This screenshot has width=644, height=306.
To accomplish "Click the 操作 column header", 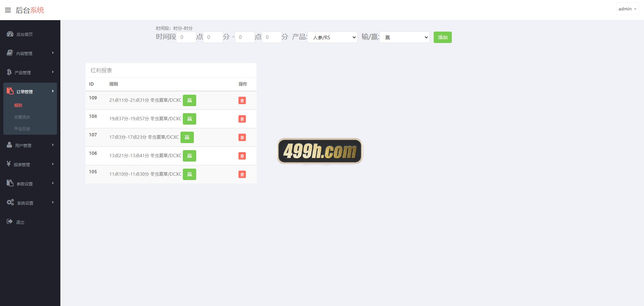I will click(243, 84).
